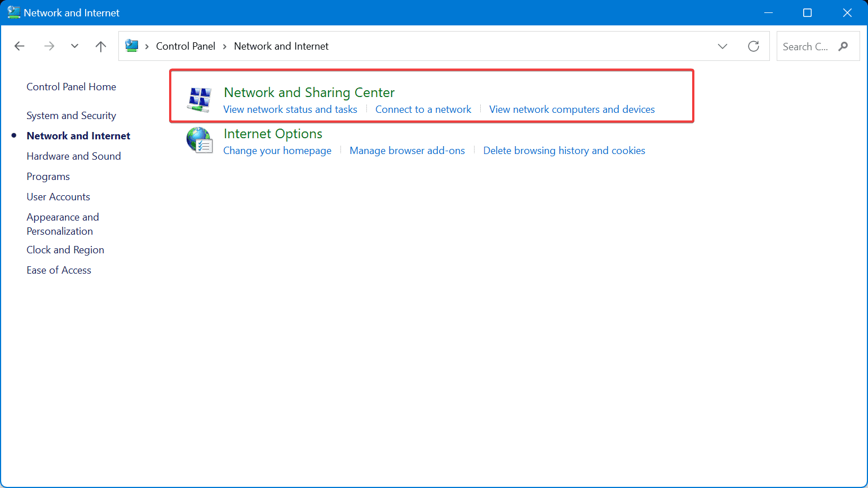This screenshot has width=868, height=488.
Task: Open Appearance and Personalization category
Action: (63, 224)
